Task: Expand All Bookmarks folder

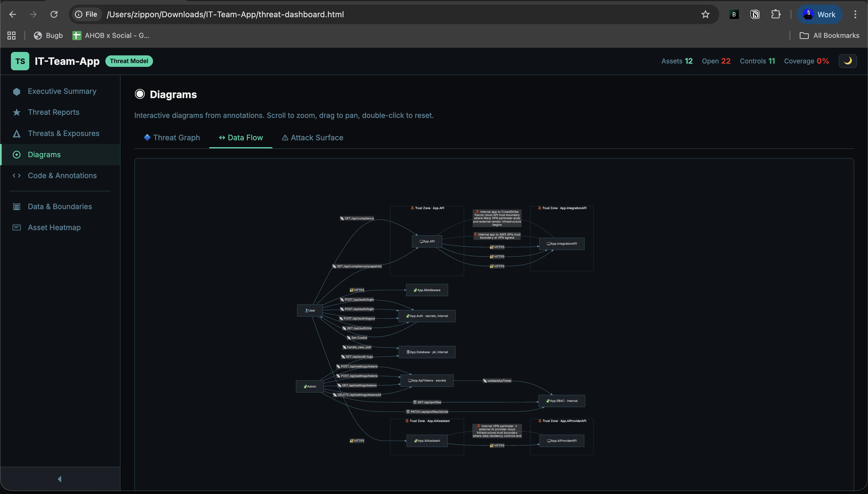Action: tap(829, 35)
